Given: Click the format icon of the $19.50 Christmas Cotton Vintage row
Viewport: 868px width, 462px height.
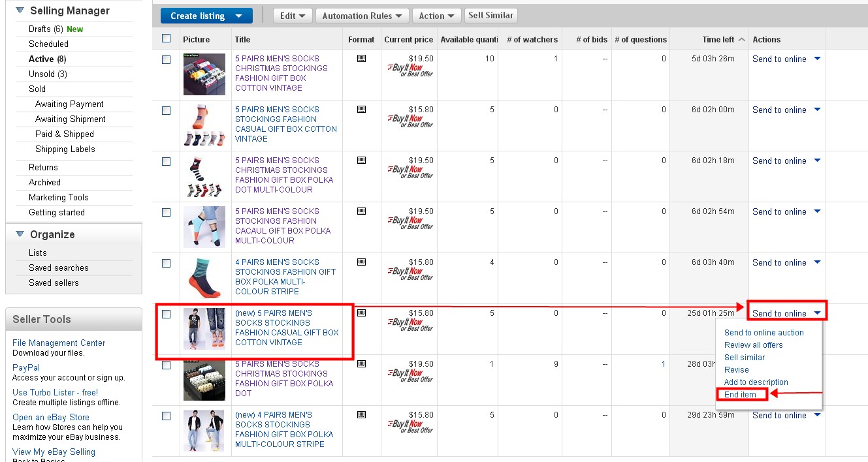Looking at the screenshot, I should [x=361, y=59].
